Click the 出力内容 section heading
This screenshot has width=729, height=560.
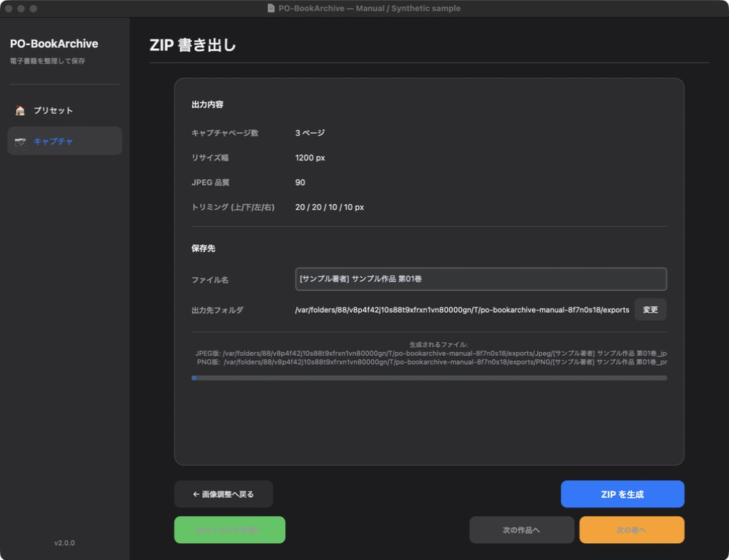(x=207, y=104)
